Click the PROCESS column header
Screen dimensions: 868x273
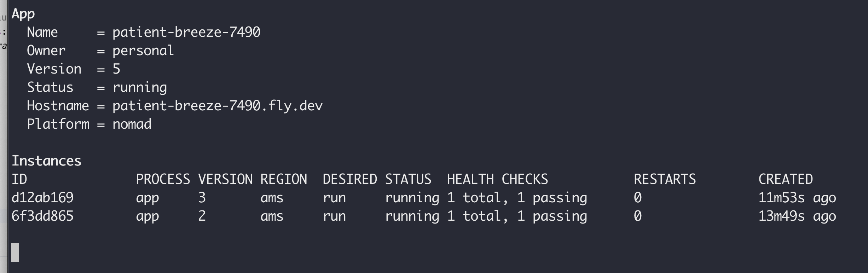click(x=163, y=179)
